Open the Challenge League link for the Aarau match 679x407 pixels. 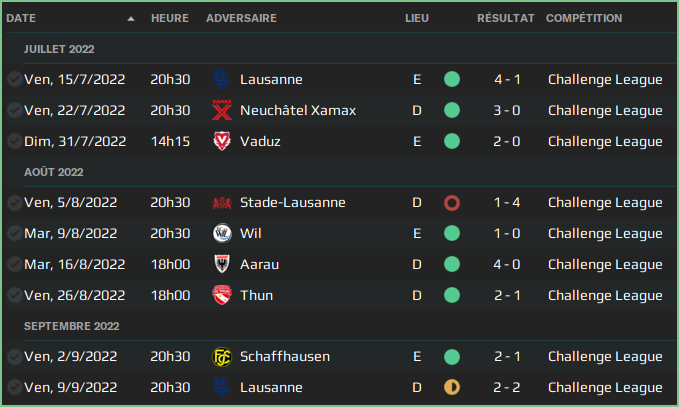[x=605, y=265]
